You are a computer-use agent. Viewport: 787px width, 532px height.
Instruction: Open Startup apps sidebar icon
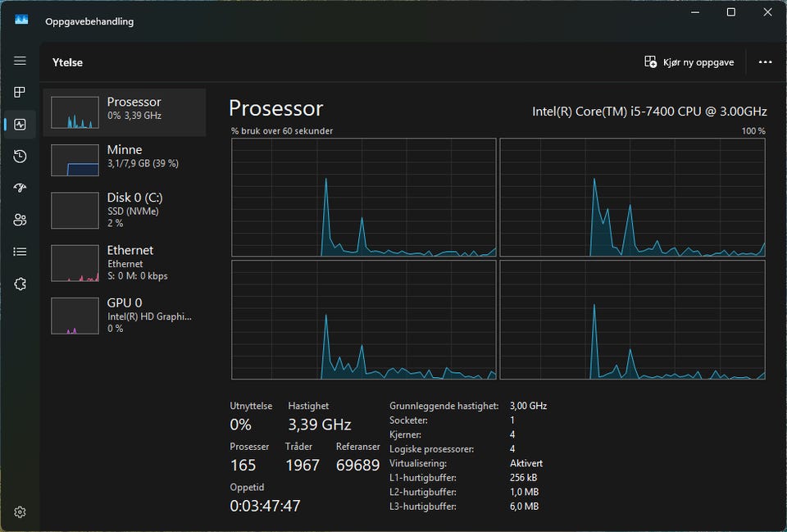pyautogui.click(x=20, y=188)
